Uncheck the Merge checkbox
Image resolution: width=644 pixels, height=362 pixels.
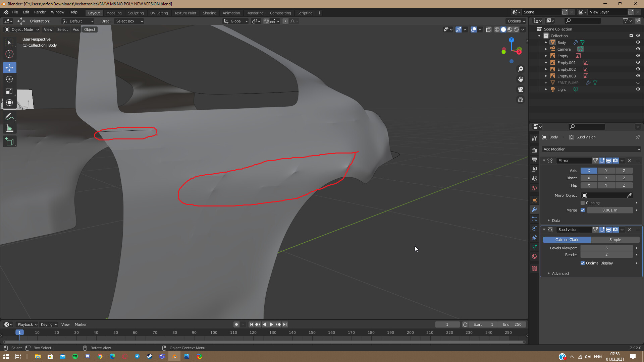[583, 210]
